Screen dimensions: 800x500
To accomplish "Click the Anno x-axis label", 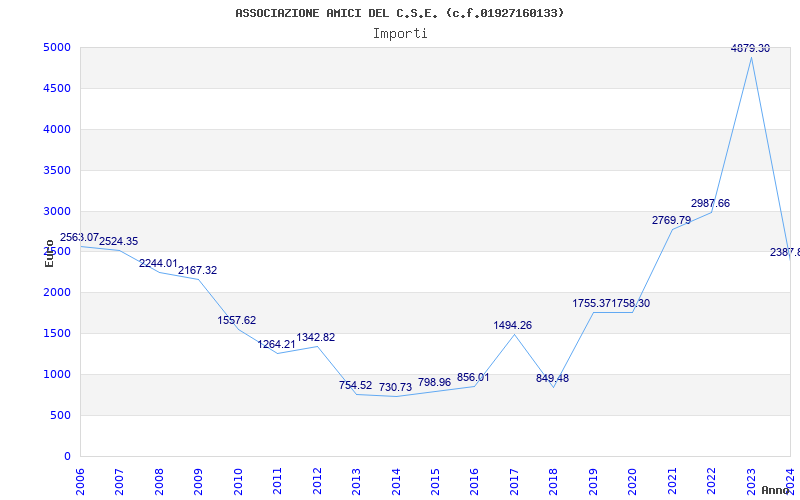I will point(775,490).
